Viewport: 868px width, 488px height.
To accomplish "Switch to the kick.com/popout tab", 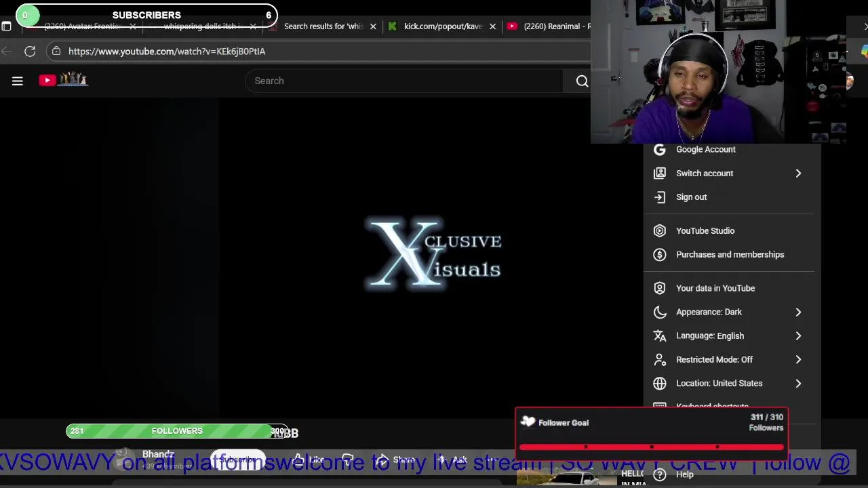I will [x=443, y=26].
